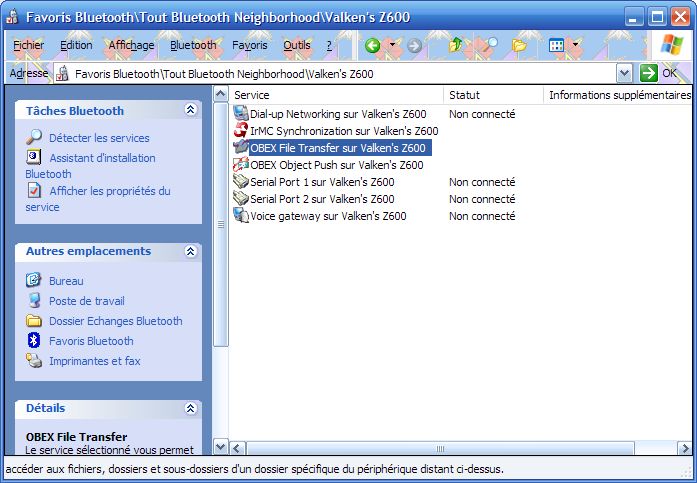Screen dimensions: 697x483
Task: Click the Poste de travail computer icon
Action: 34,300
